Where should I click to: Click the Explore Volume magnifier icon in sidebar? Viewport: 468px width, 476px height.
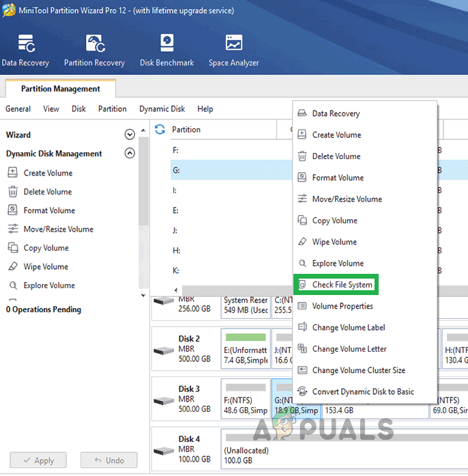coord(13,285)
